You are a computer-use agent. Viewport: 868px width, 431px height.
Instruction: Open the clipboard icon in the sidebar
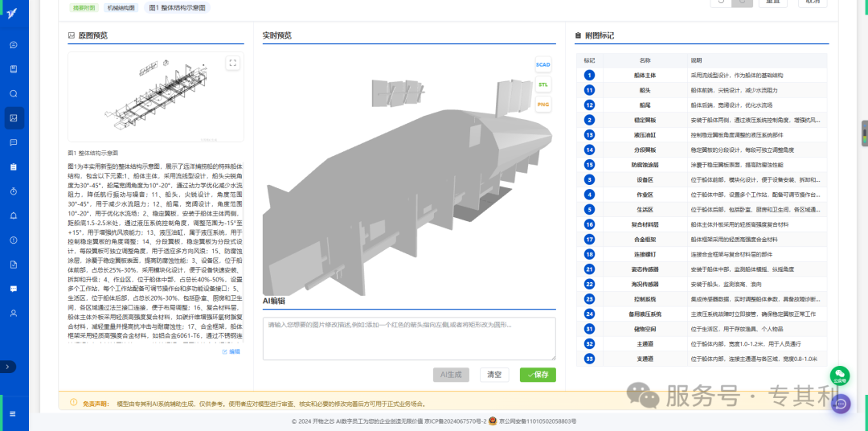coord(14,166)
